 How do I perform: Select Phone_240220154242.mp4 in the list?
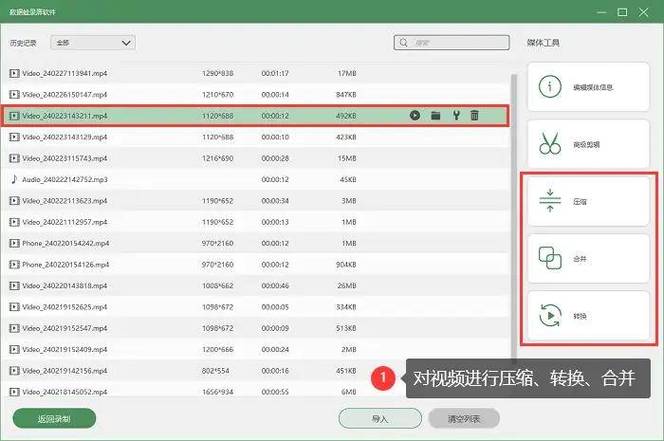(257, 243)
